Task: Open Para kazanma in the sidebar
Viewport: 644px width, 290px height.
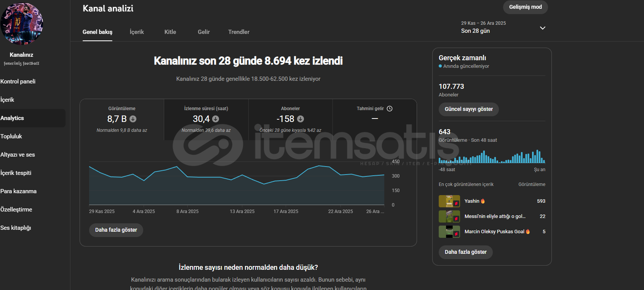Action: point(19,191)
